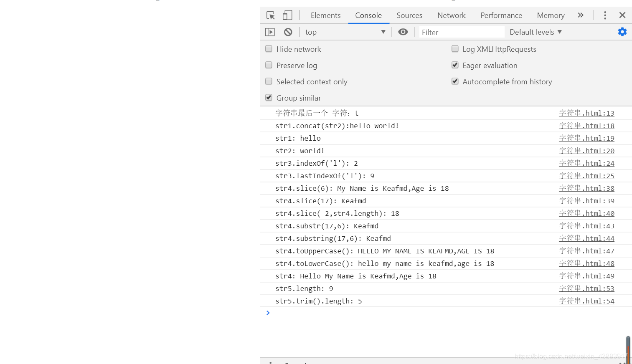This screenshot has width=632, height=364.
Task: Uncheck the Group similar checkbox
Action: click(x=269, y=98)
